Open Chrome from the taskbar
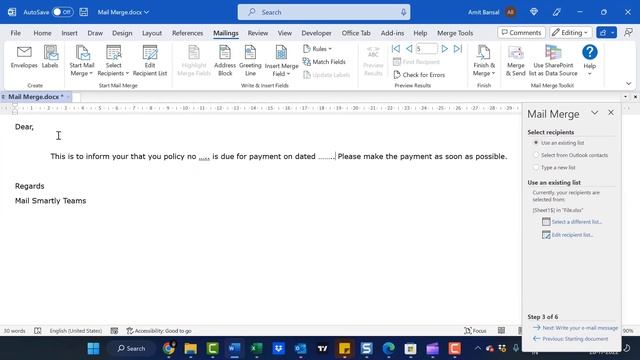 pyautogui.click(x=168, y=349)
